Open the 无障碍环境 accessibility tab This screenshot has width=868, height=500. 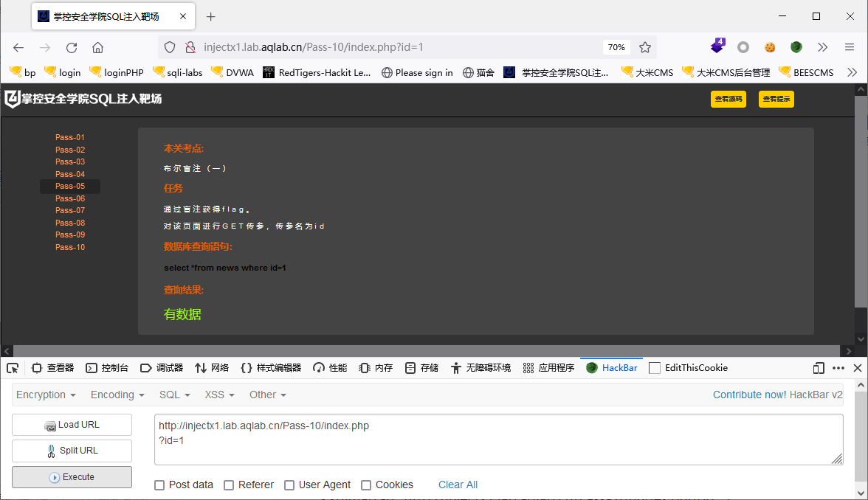(480, 368)
